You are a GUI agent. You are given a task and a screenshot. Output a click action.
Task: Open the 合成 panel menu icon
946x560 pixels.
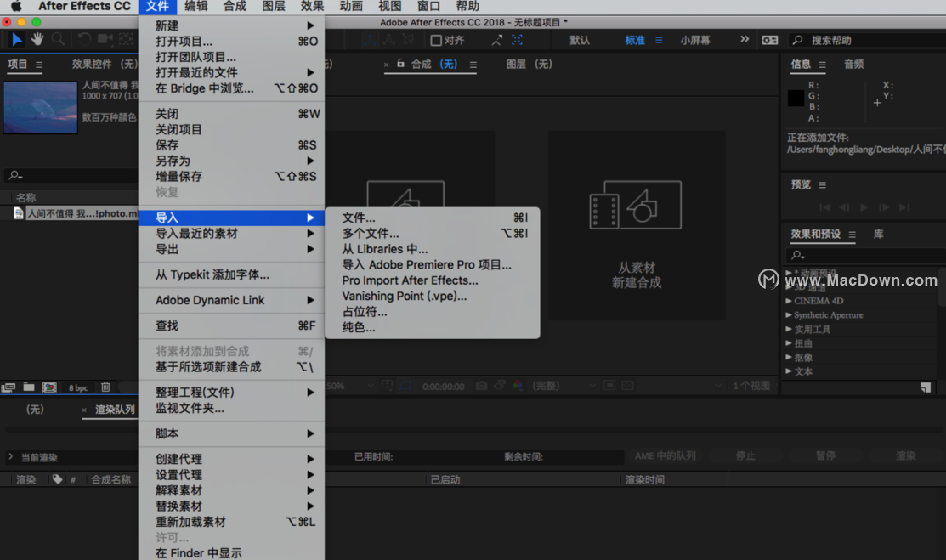(473, 65)
